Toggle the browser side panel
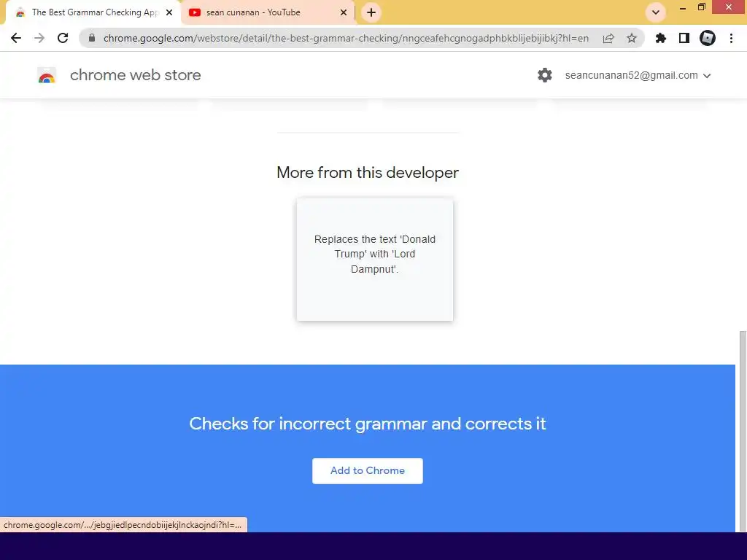747x560 pixels. tap(684, 38)
